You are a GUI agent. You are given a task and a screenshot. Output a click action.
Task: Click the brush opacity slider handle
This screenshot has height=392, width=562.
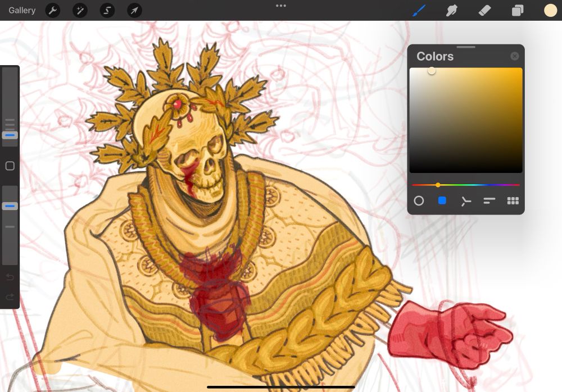pyautogui.click(x=10, y=206)
